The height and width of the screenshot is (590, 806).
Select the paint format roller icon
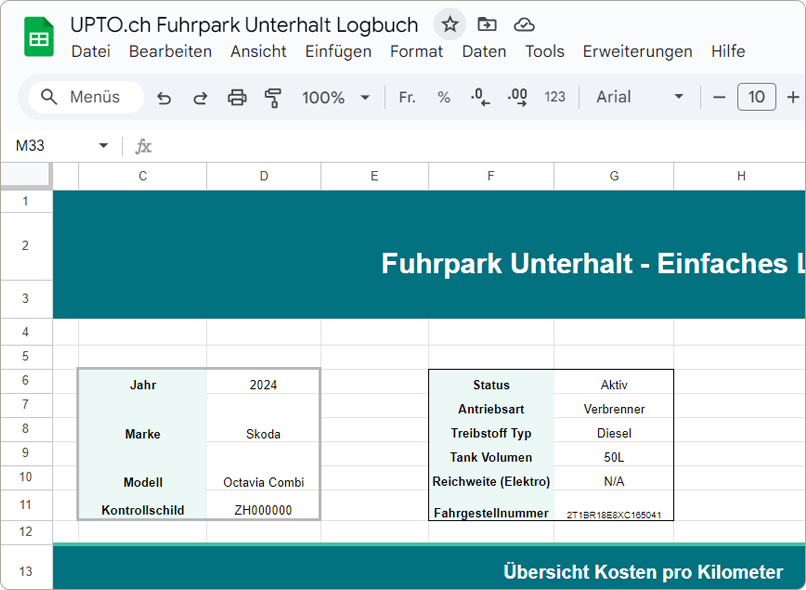tap(273, 97)
